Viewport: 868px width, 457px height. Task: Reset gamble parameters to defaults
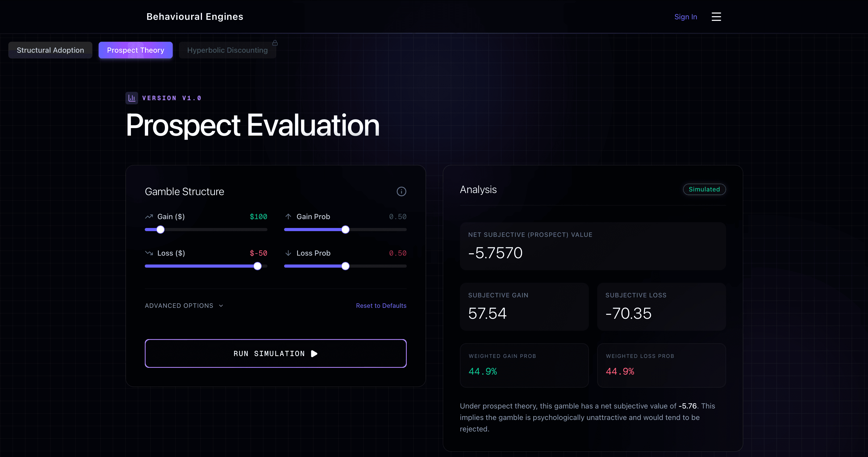(x=381, y=305)
